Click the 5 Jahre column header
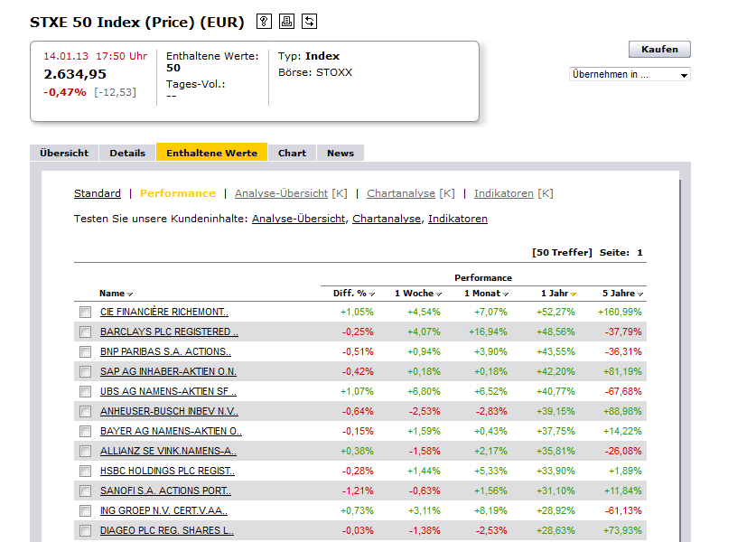The height and width of the screenshot is (542, 756). (619, 294)
